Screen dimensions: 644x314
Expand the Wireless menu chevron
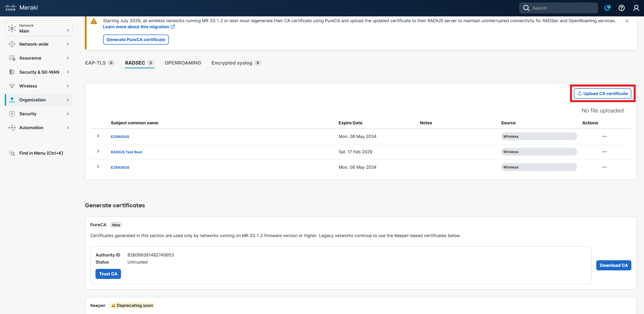(68, 86)
